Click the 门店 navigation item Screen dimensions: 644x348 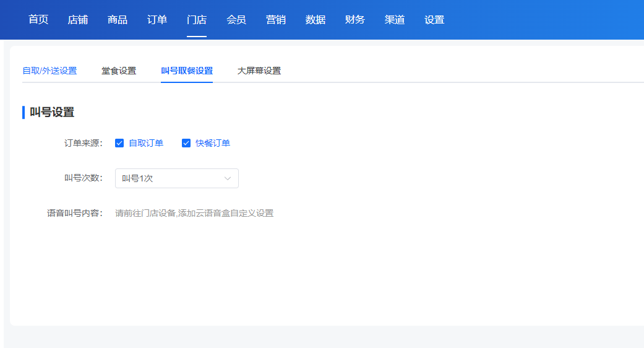point(197,20)
